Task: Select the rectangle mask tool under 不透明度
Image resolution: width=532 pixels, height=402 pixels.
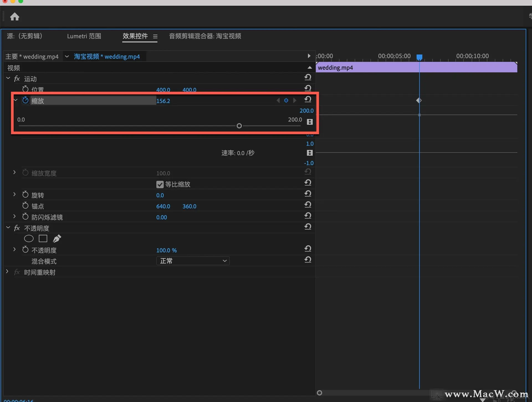Action: [43, 239]
